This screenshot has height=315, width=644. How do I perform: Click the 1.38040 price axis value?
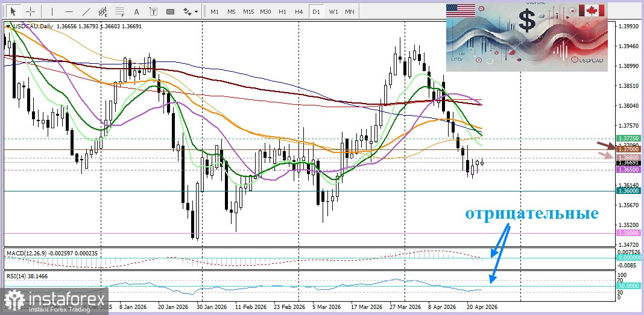[x=628, y=106]
